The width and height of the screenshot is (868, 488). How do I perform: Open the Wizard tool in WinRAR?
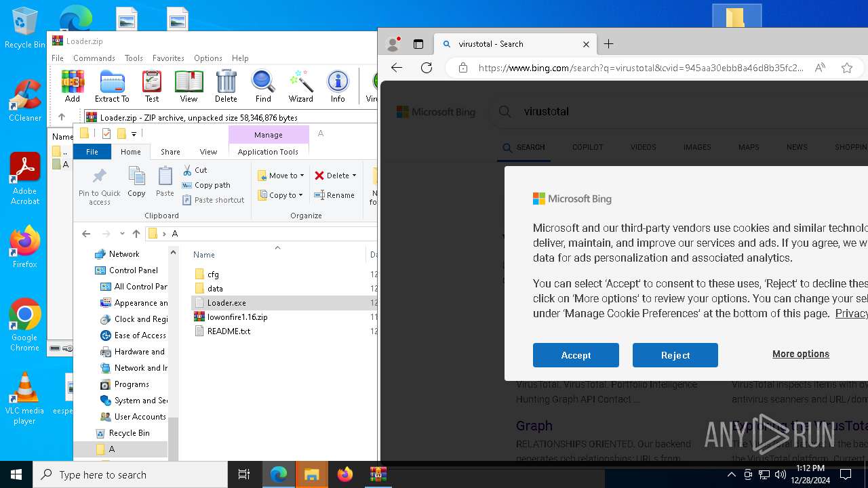pyautogui.click(x=300, y=86)
